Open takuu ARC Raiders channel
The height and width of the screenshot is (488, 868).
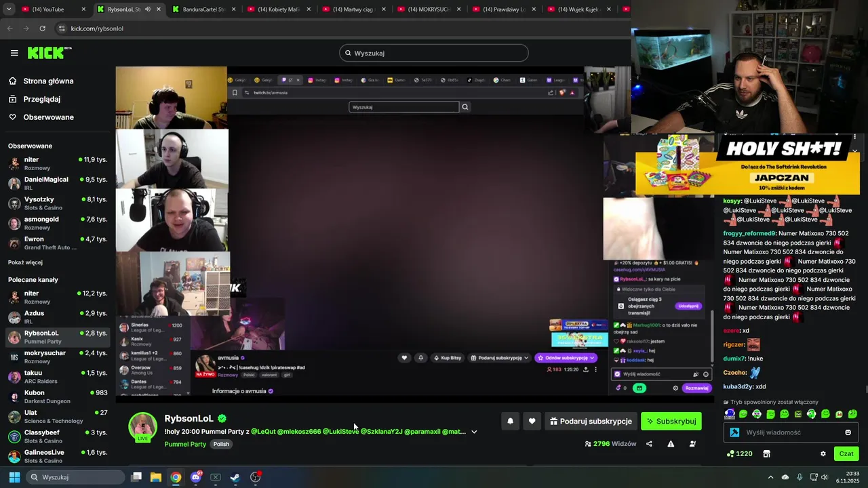pyautogui.click(x=58, y=377)
